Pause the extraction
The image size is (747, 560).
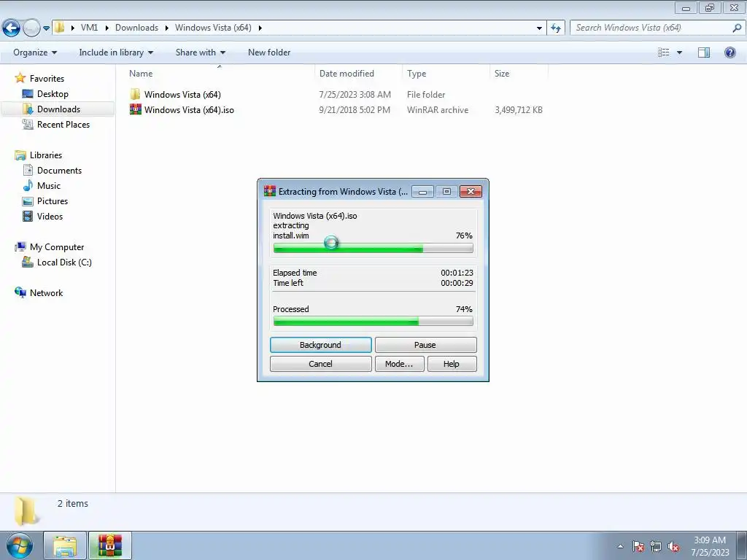click(x=425, y=345)
